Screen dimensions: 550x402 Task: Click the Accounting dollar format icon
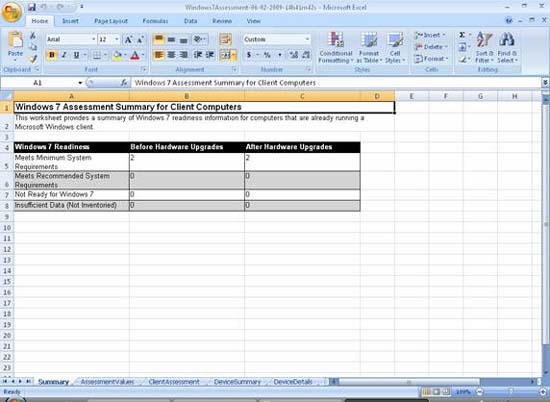(x=249, y=55)
